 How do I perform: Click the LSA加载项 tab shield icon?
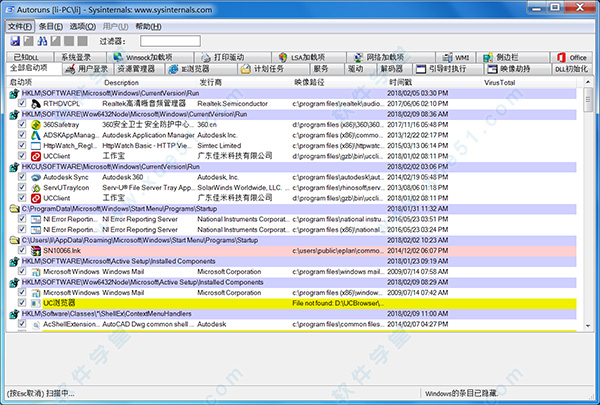[283, 57]
